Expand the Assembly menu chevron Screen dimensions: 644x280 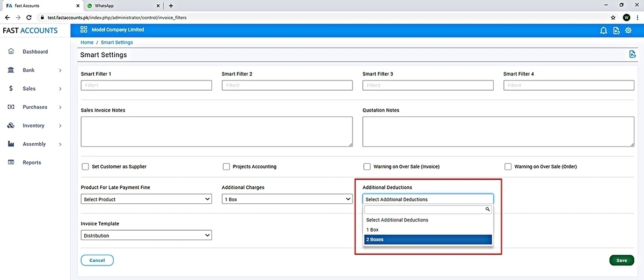60,144
